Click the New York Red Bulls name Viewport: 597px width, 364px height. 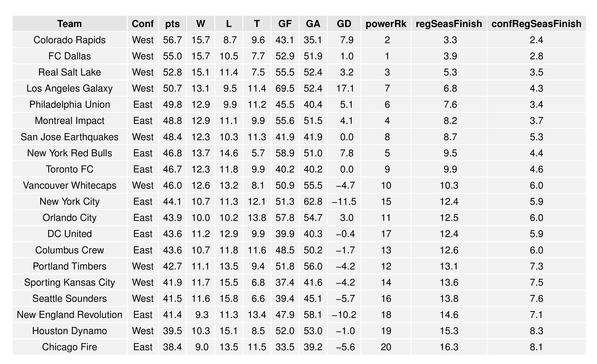click(x=69, y=153)
